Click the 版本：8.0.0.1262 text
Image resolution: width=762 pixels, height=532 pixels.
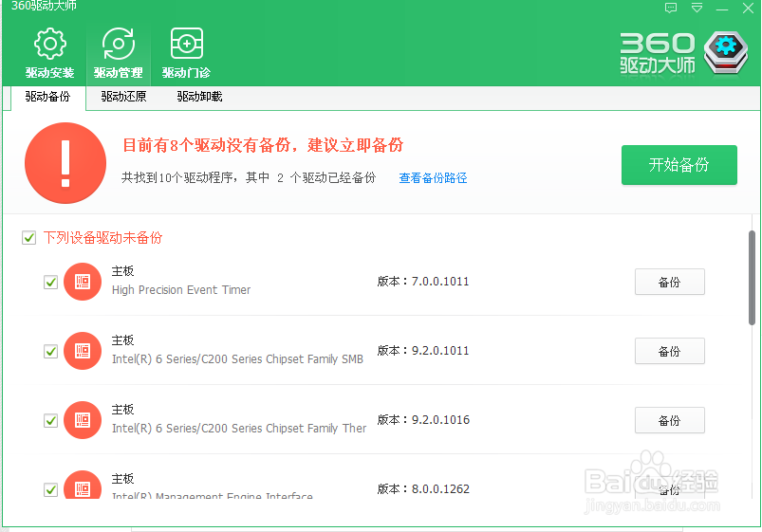pyautogui.click(x=423, y=488)
